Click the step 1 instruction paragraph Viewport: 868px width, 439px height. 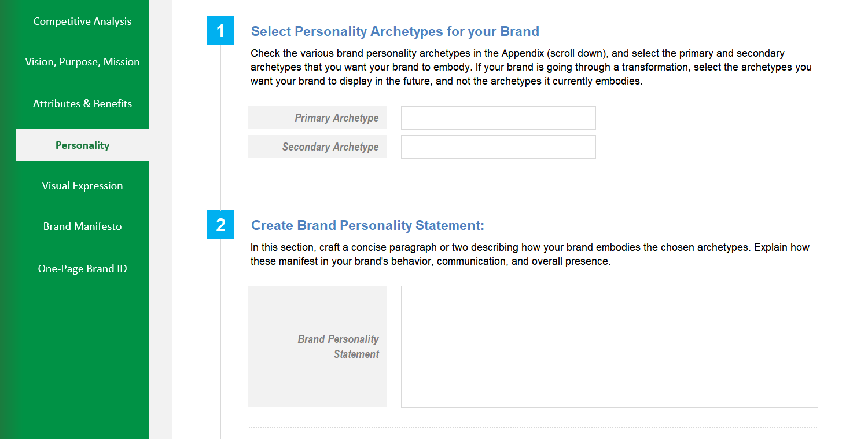coord(531,67)
